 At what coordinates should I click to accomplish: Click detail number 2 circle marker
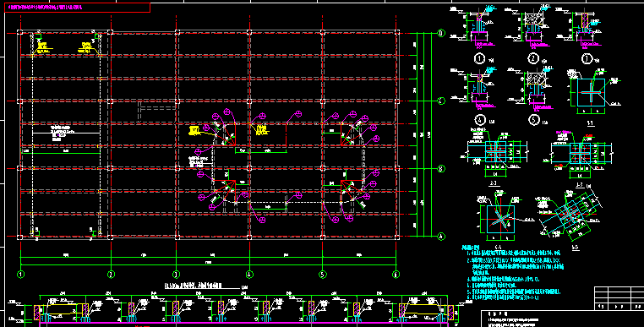[x=533, y=59]
